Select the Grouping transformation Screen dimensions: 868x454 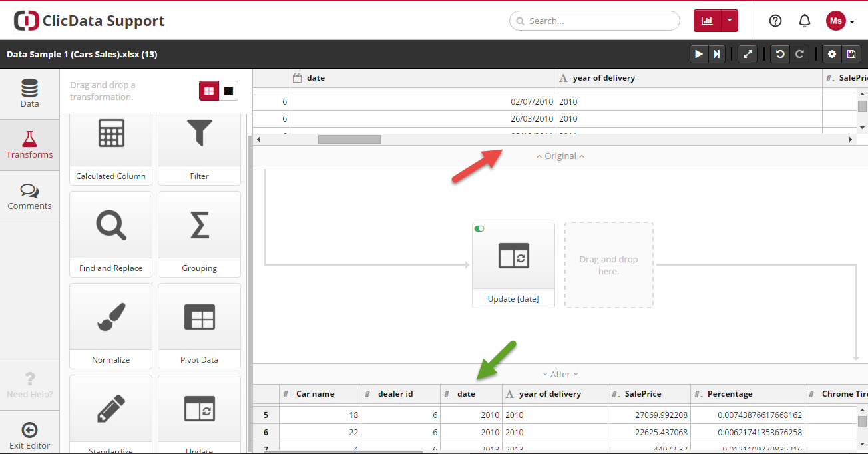click(x=199, y=234)
